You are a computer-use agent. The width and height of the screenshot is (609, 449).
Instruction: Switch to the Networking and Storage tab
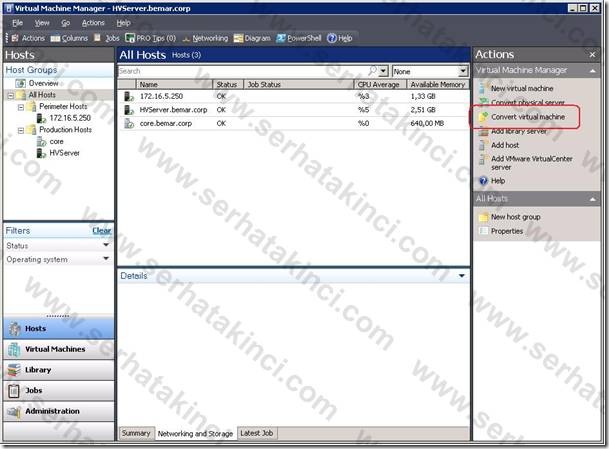coord(195,434)
